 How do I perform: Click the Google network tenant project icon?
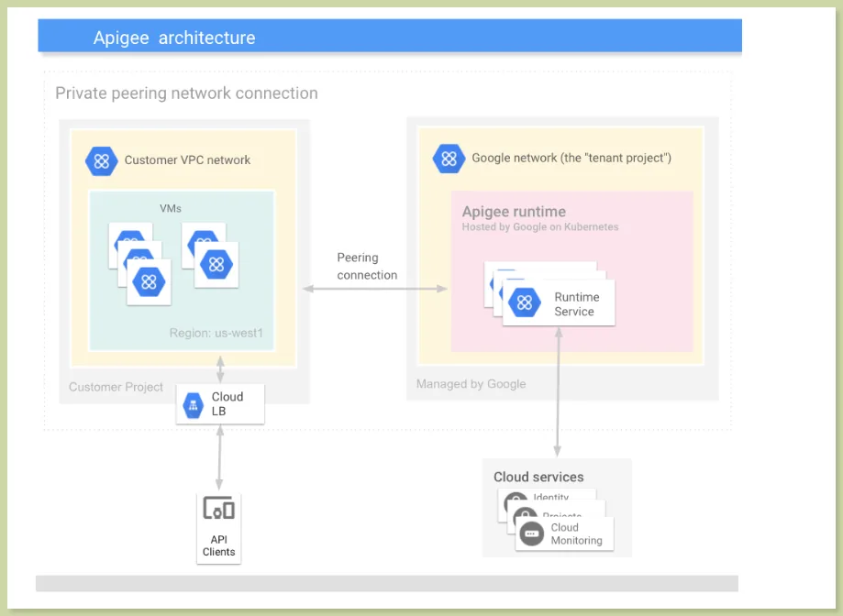point(449,159)
